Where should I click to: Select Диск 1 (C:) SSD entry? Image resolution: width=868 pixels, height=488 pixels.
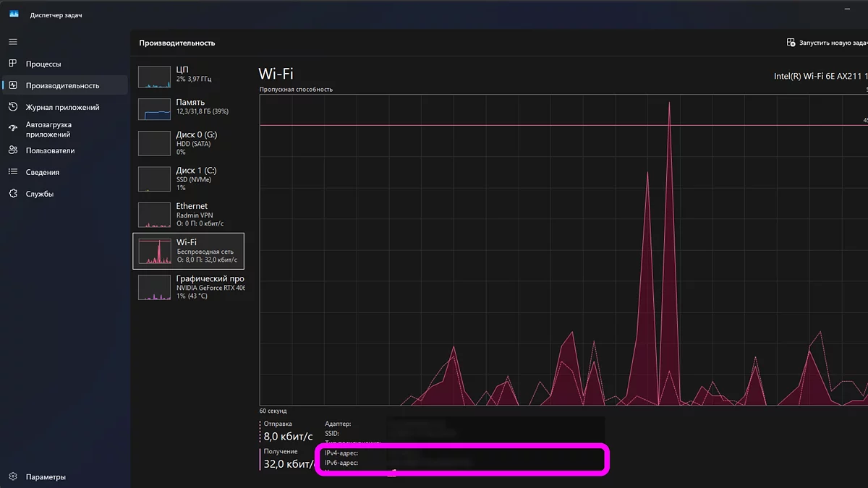(x=190, y=179)
